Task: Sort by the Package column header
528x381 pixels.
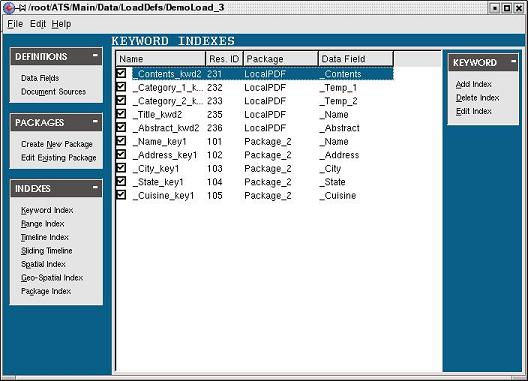Action: pos(280,59)
